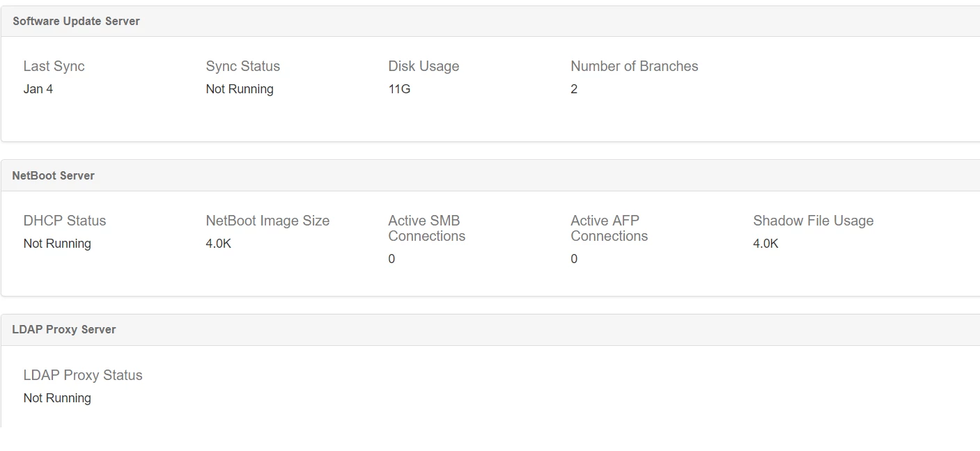Select the 11G disk usage value
The height and width of the screenshot is (451, 980).
pos(399,89)
